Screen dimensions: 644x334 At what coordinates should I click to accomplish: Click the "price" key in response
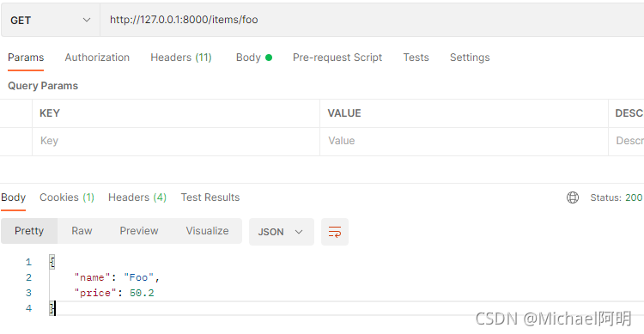point(95,293)
